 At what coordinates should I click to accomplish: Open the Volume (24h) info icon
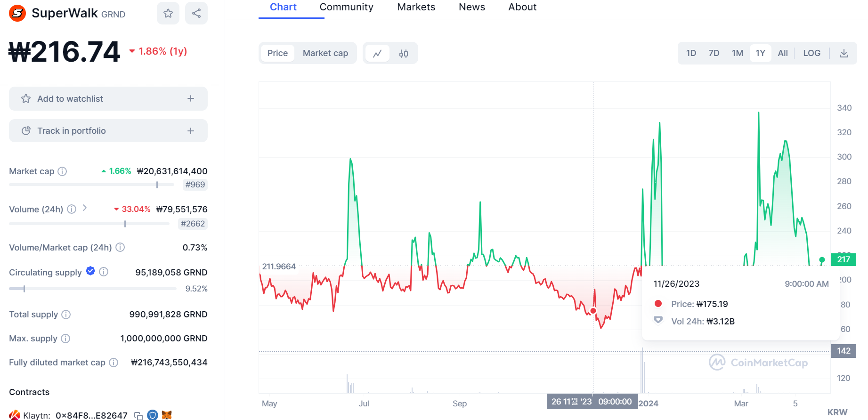[x=72, y=209]
